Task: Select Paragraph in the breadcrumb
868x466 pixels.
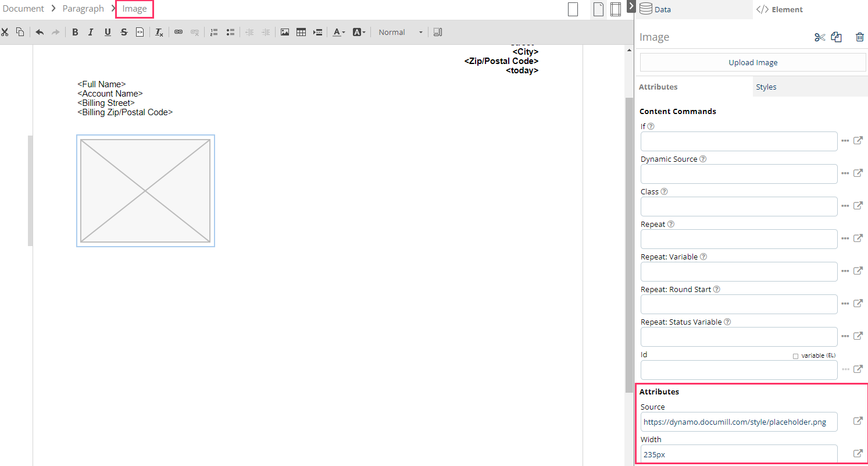Action: [83, 9]
